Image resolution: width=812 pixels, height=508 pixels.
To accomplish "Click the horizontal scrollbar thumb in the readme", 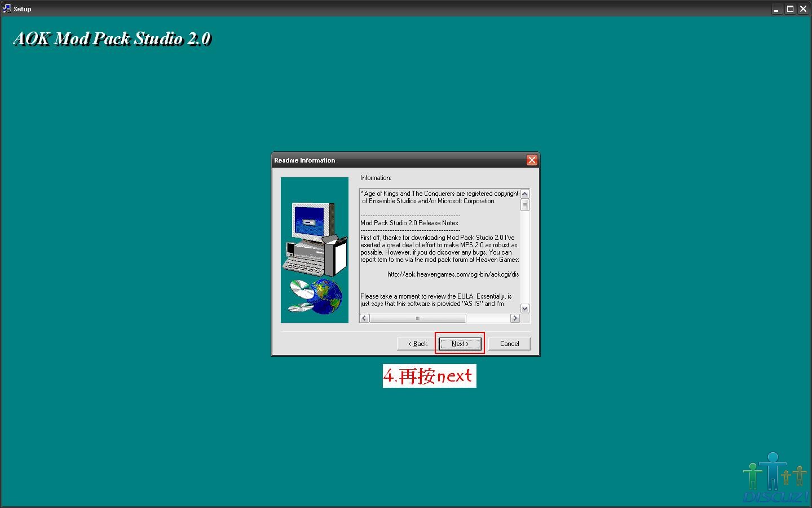I will click(x=418, y=318).
